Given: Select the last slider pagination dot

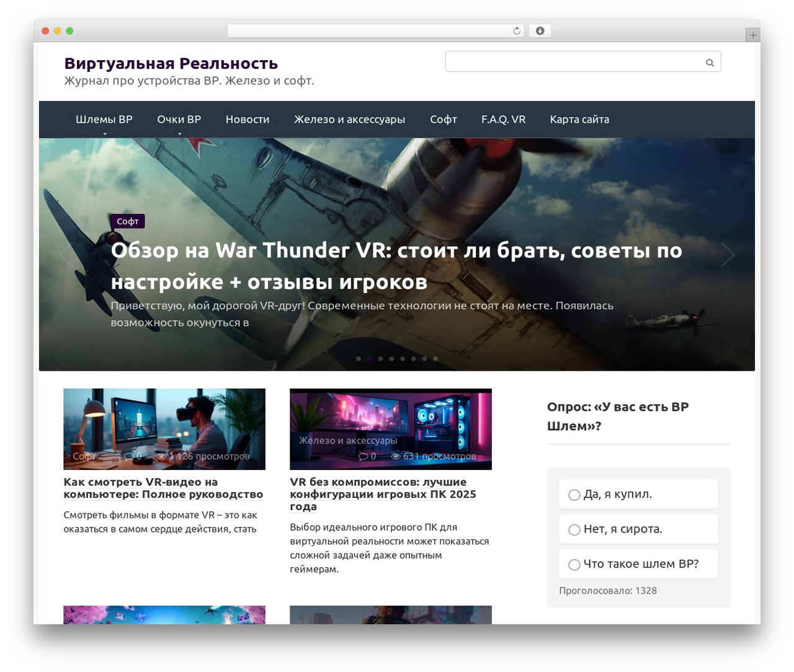Looking at the screenshot, I should coord(435,359).
